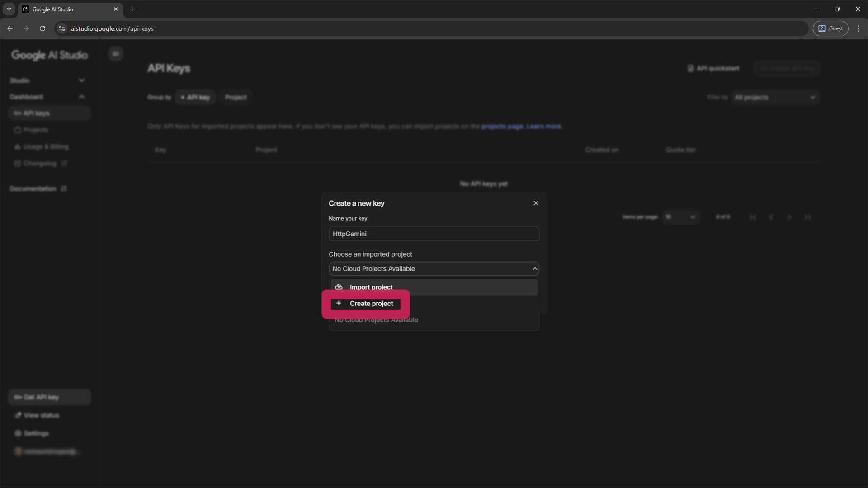Screen dimensions: 868x488
Task: Open site information icon in address bar
Action: click(62, 28)
